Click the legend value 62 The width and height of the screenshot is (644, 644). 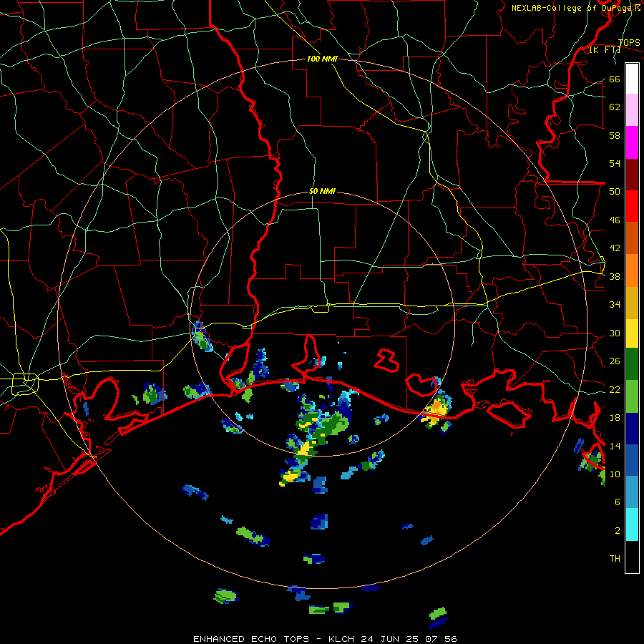(x=615, y=107)
